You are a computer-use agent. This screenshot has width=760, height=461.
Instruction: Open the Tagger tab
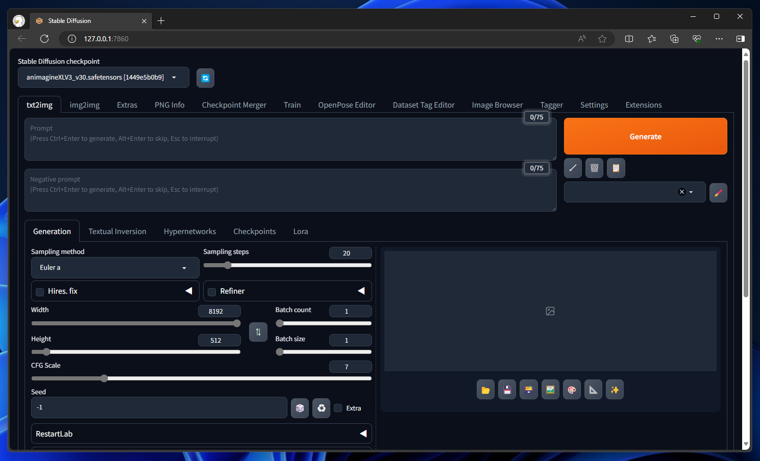(551, 105)
